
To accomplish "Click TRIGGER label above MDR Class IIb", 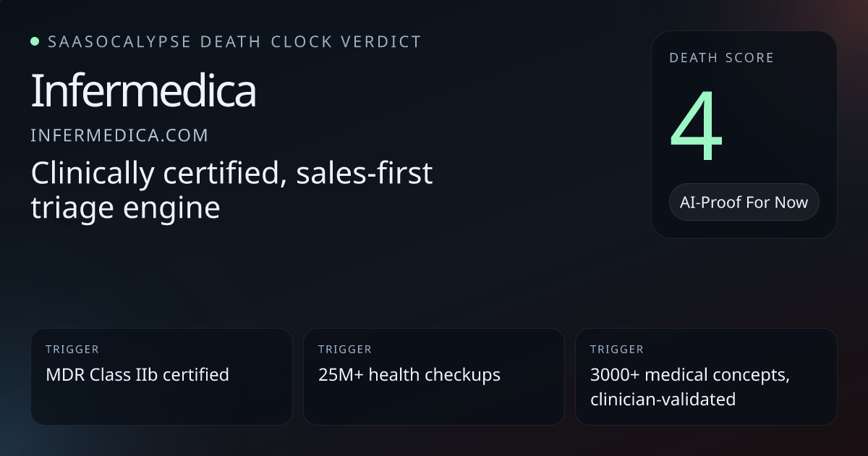I will tap(72, 350).
